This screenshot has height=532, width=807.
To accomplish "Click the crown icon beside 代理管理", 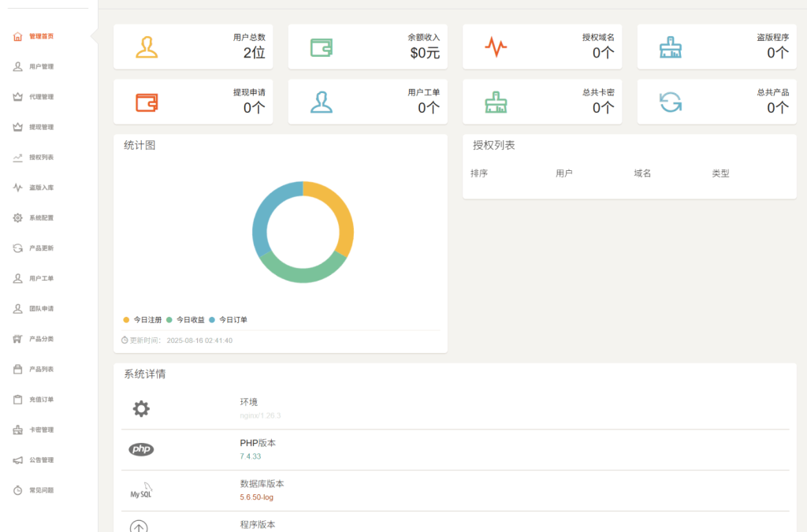I will [x=17, y=97].
